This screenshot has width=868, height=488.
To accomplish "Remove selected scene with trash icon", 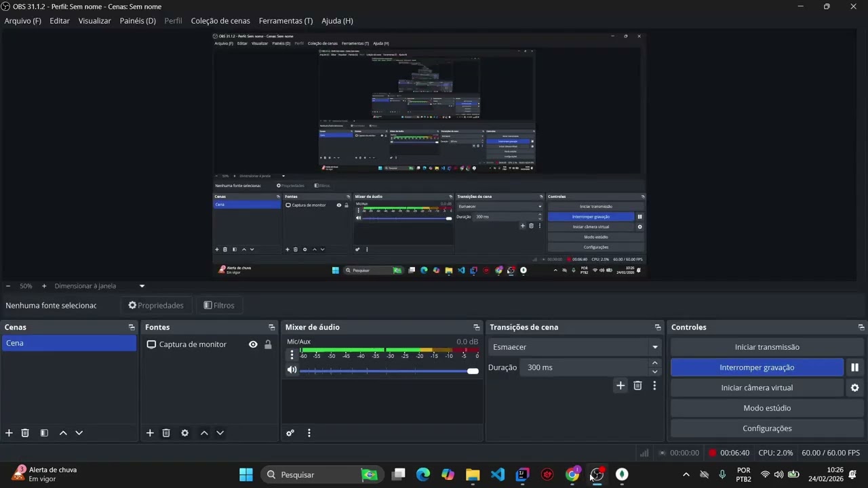I will click(25, 433).
